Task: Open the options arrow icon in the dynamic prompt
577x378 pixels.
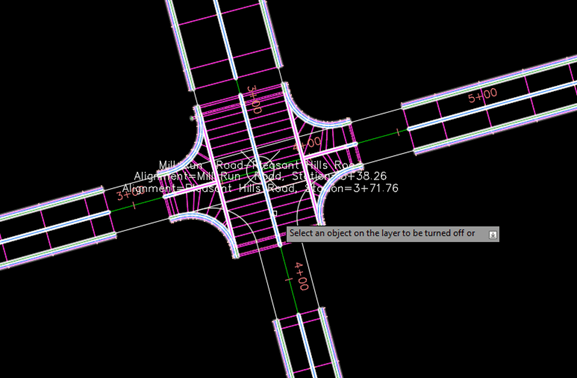Action: click(x=493, y=234)
